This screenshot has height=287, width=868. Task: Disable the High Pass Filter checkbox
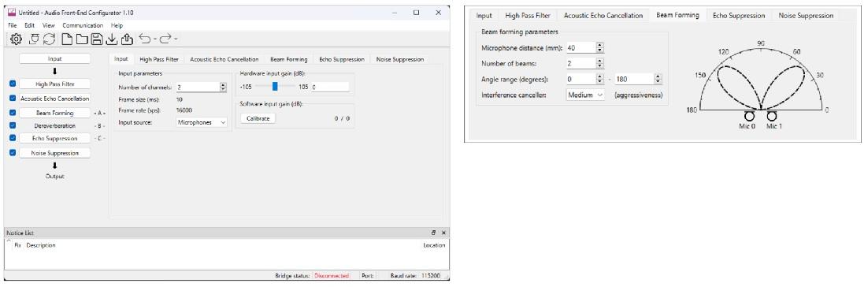13,84
